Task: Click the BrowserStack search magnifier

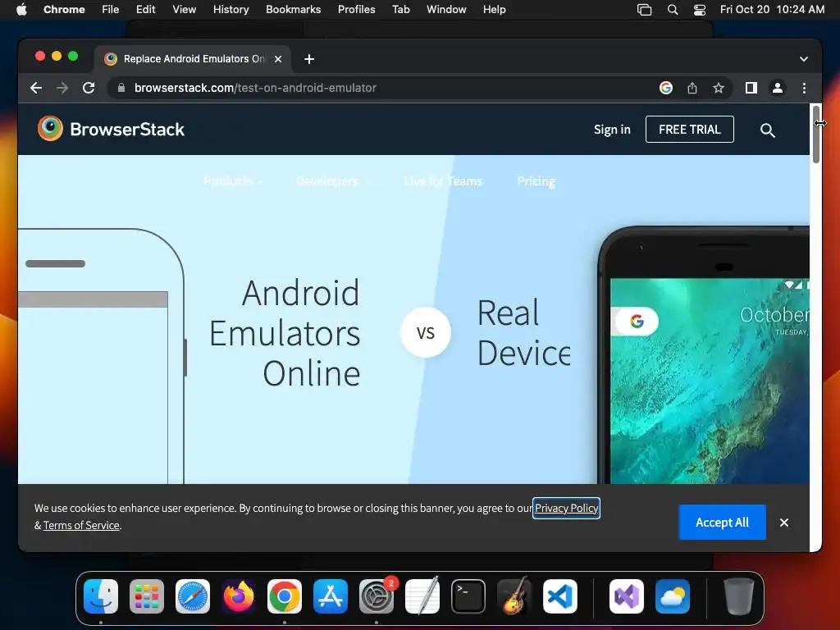Action: coord(768,130)
